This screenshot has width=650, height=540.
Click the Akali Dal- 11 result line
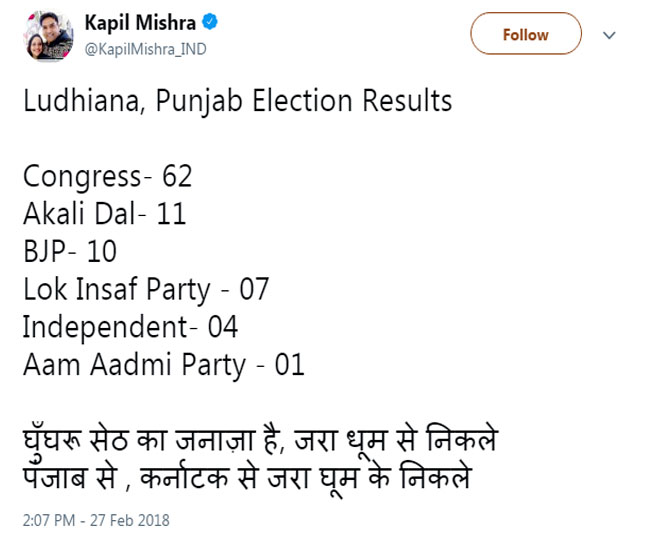click(104, 214)
